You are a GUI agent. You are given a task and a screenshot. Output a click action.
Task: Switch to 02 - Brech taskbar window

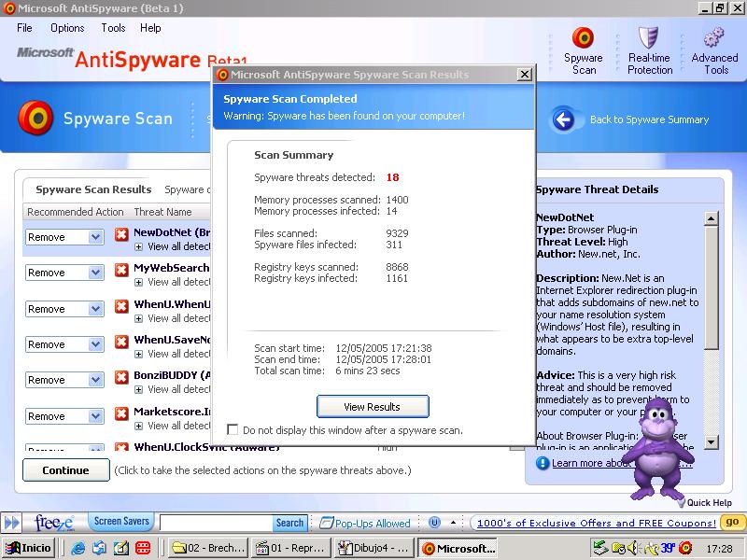[208, 548]
